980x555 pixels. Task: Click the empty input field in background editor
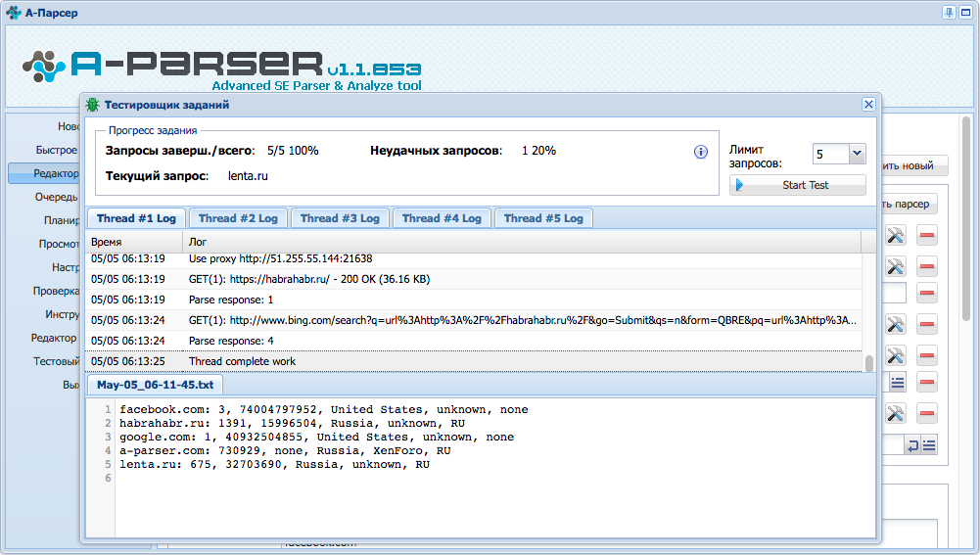(894, 293)
